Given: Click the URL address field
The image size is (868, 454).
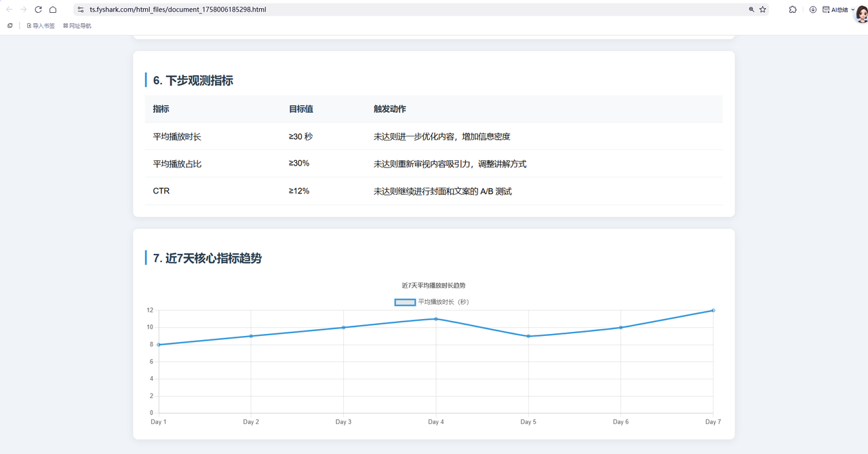Looking at the screenshot, I should (x=407, y=10).
